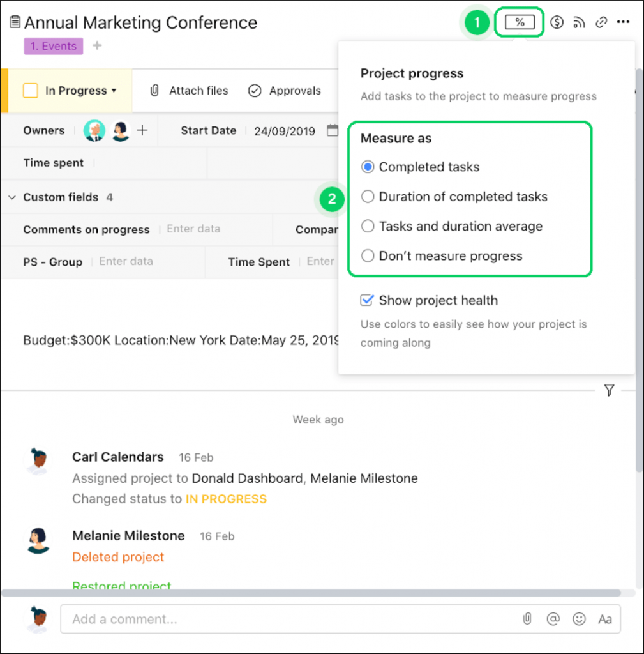Click the 1. Events folder tag
The width and height of the screenshot is (644, 654).
pyautogui.click(x=53, y=46)
